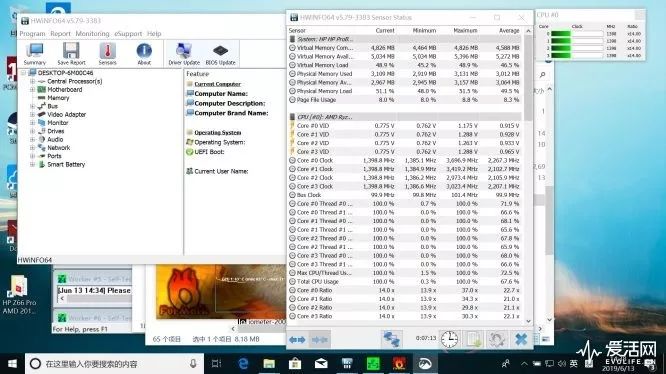Image resolution: width=666 pixels, height=374 pixels.
Task: Click the left-right expand arrows button
Action: point(297,339)
